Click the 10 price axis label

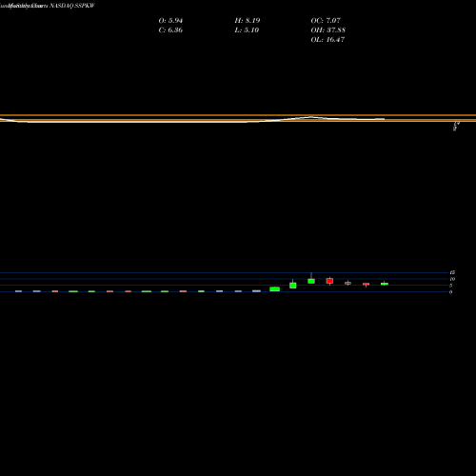pyautogui.click(x=452, y=279)
